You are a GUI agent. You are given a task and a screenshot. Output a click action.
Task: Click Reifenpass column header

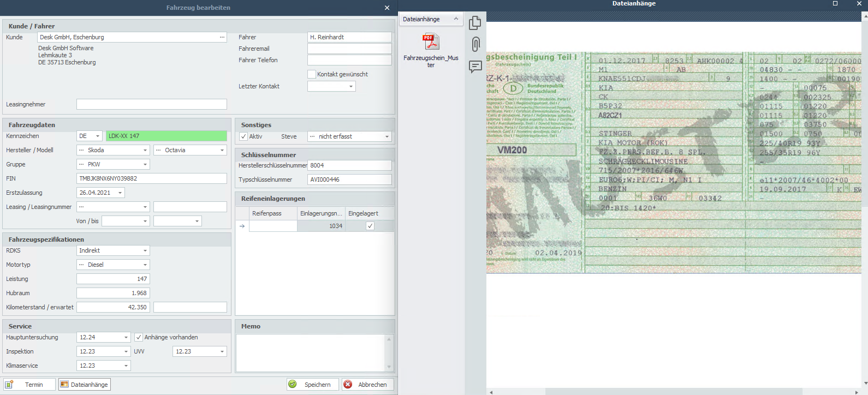point(273,213)
